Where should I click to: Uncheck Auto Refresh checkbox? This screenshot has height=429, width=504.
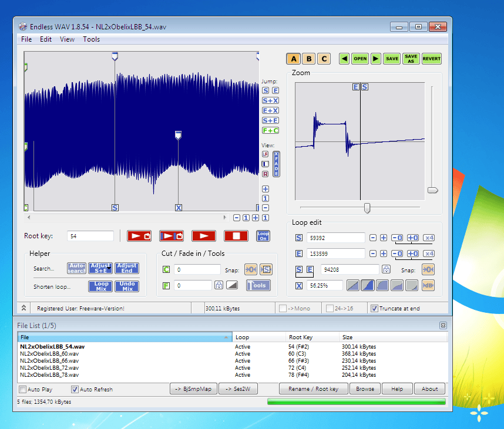pyautogui.click(x=75, y=389)
